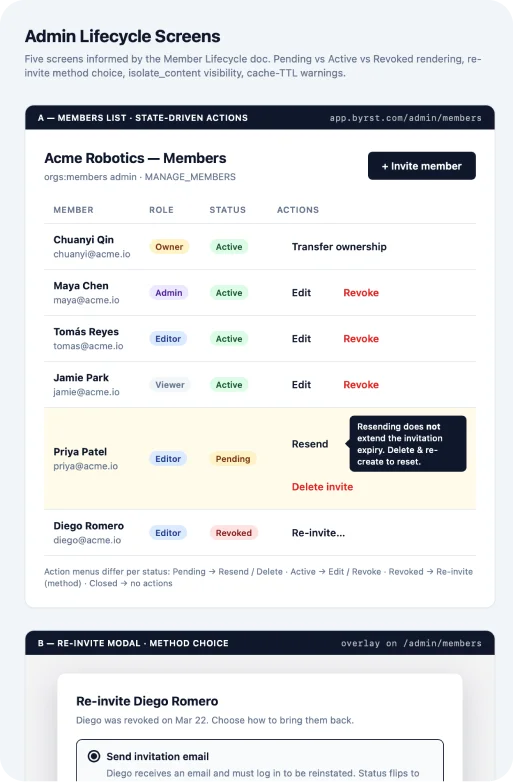The width and height of the screenshot is (514, 782).
Task: Click Transfer ownership for Chuanyi Qin
Action: point(339,247)
